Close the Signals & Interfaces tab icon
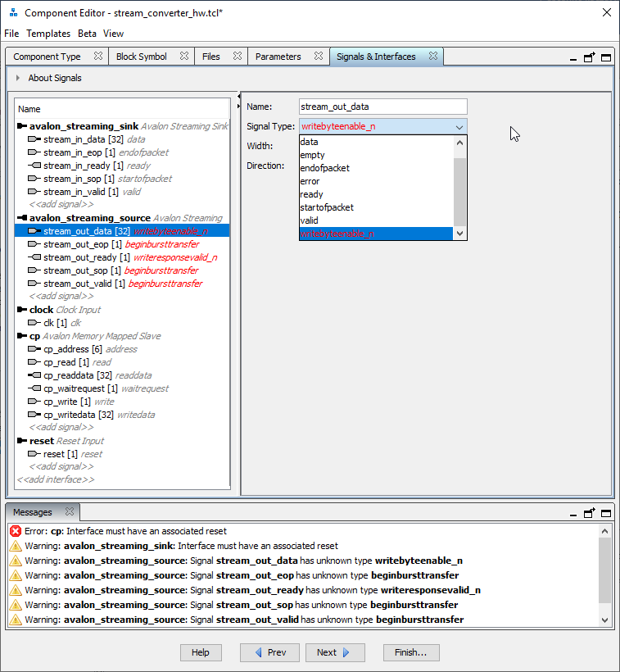This screenshot has width=620, height=672. click(x=433, y=57)
